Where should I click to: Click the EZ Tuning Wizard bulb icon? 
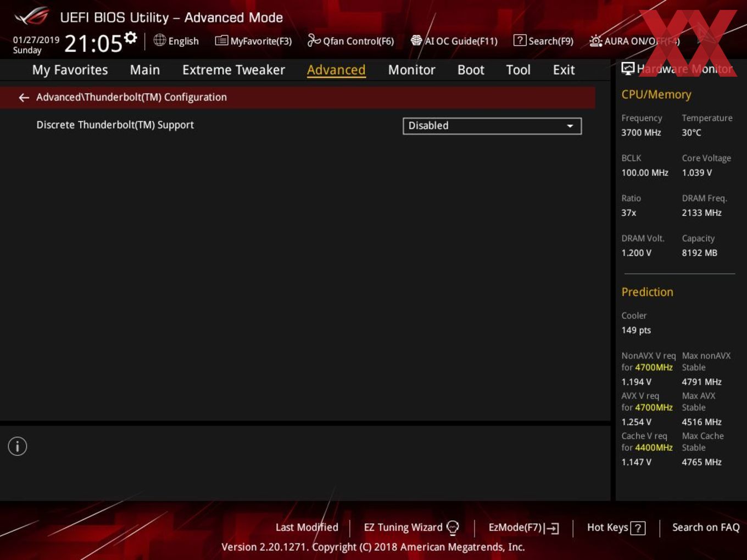click(453, 528)
